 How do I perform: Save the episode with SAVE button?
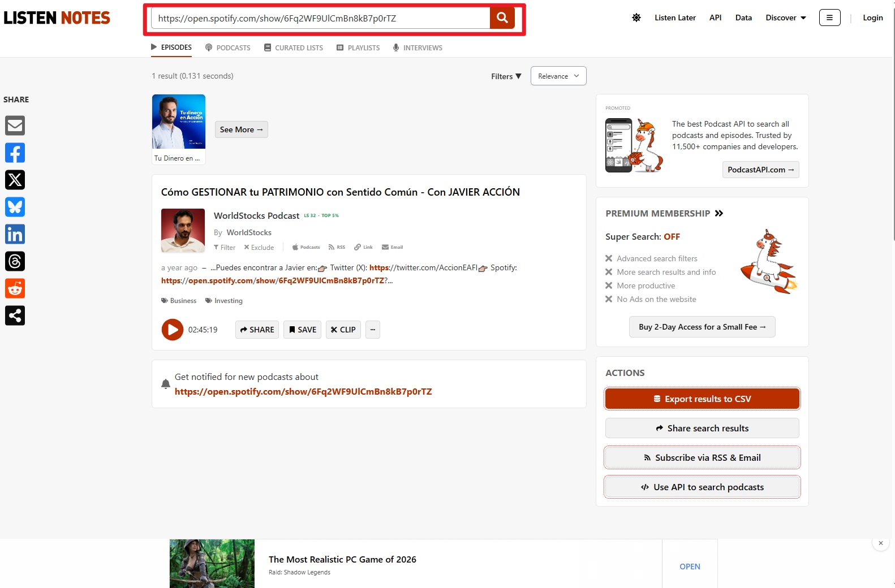click(302, 330)
